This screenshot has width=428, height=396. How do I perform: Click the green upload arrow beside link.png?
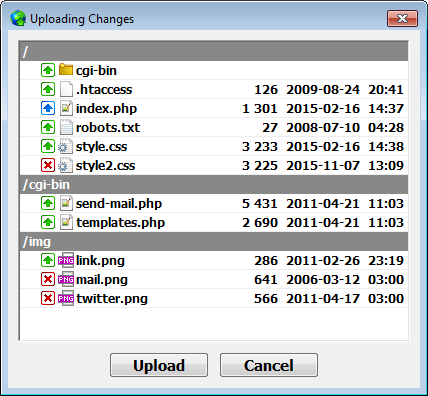coord(48,260)
